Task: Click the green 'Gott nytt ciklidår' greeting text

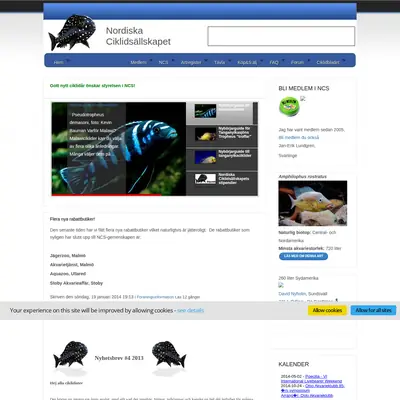Action: [x=92, y=86]
